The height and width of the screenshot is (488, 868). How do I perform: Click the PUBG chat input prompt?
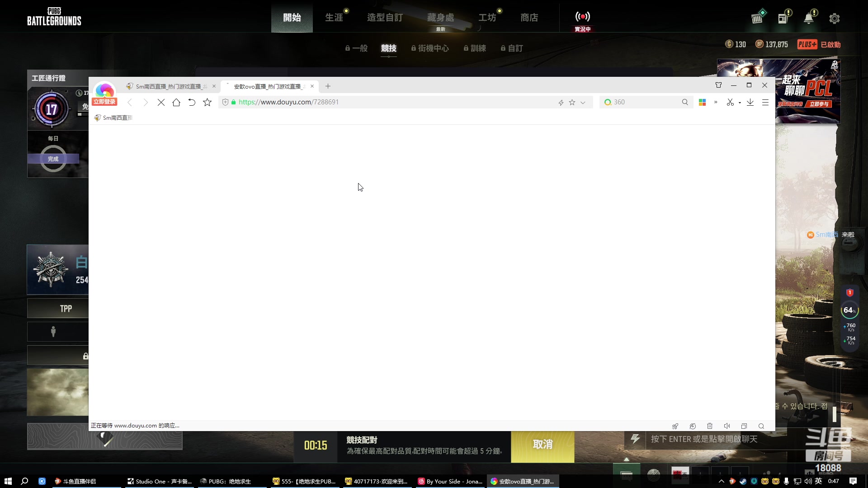(x=704, y=439)
